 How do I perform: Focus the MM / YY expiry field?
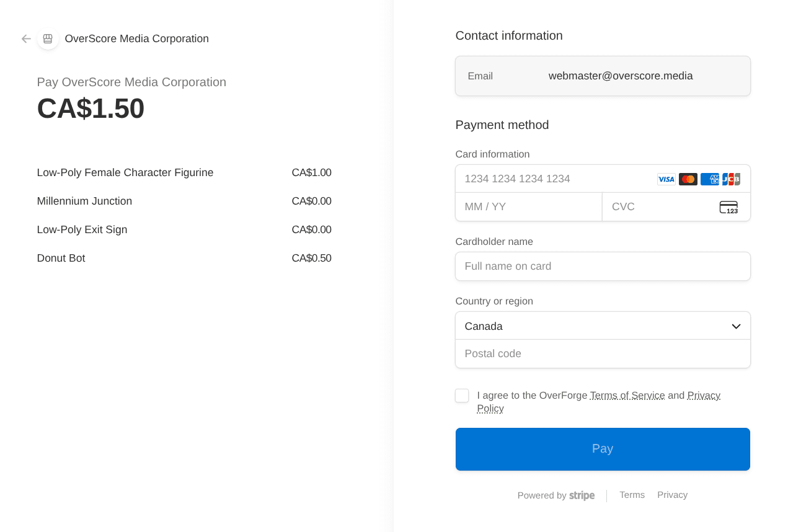[528, 207]
